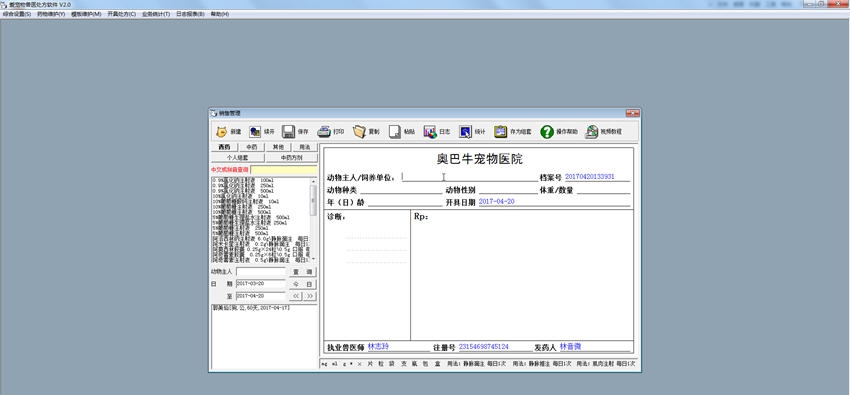
Task: Click the 档案号 value 20170420133931
Action: (x=589, y=177)
